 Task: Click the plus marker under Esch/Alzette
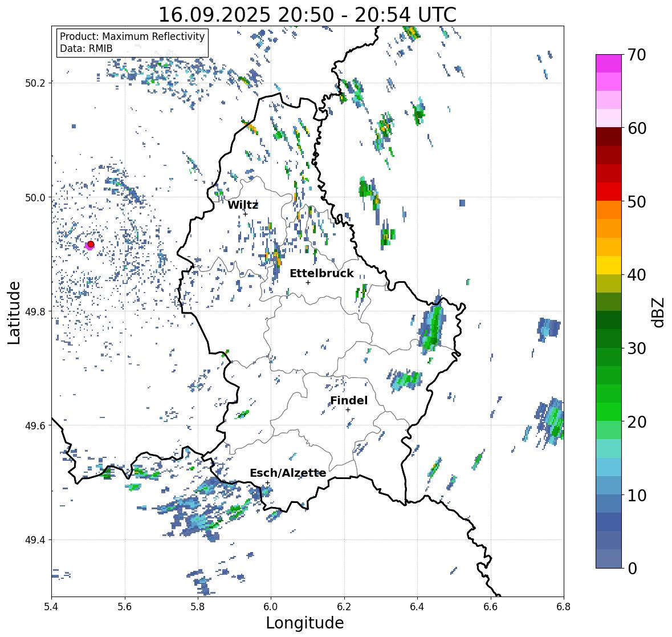[267, 482]
